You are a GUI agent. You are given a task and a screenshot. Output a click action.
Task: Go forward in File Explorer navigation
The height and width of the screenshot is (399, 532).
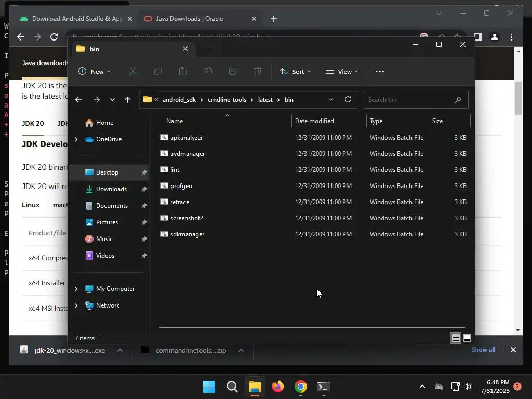tap(96, 100)
